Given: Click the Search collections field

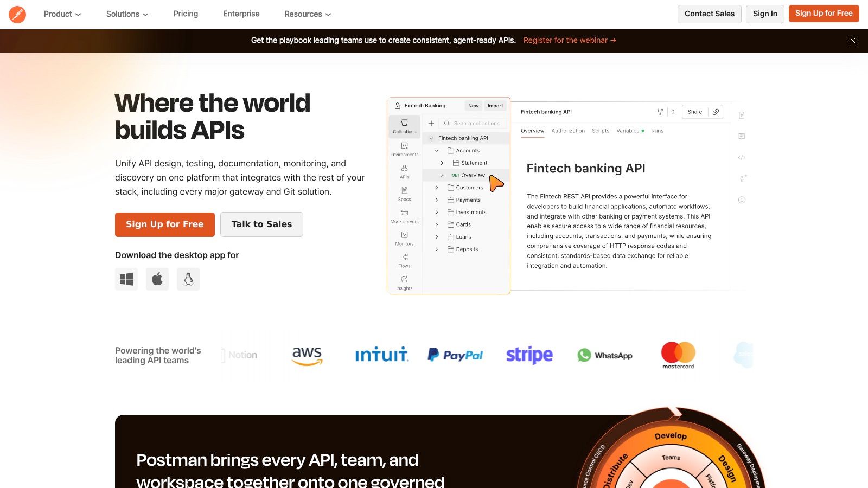Looking at the screenshot, I should pos(476,124).
